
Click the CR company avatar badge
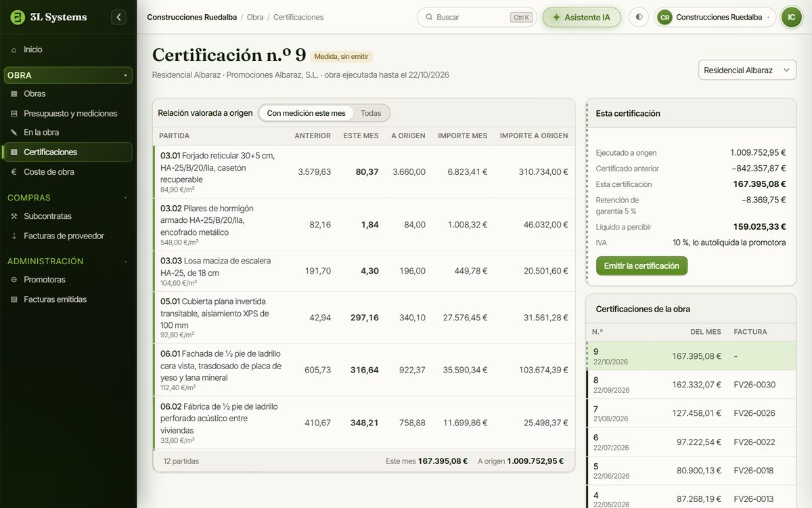click(x=664, y=17)
